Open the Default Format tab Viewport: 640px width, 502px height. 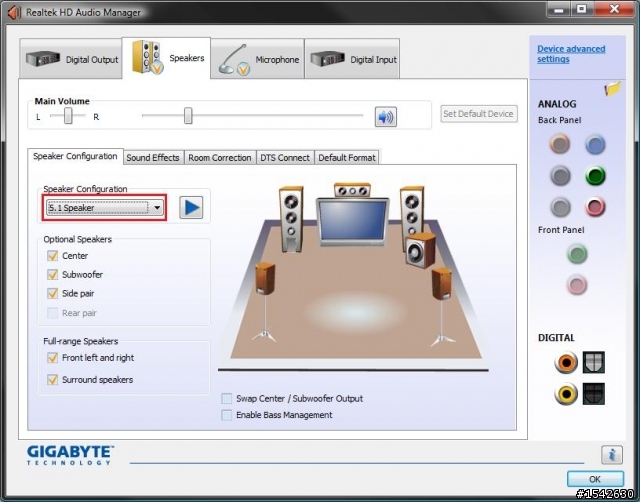click(347, 158)
